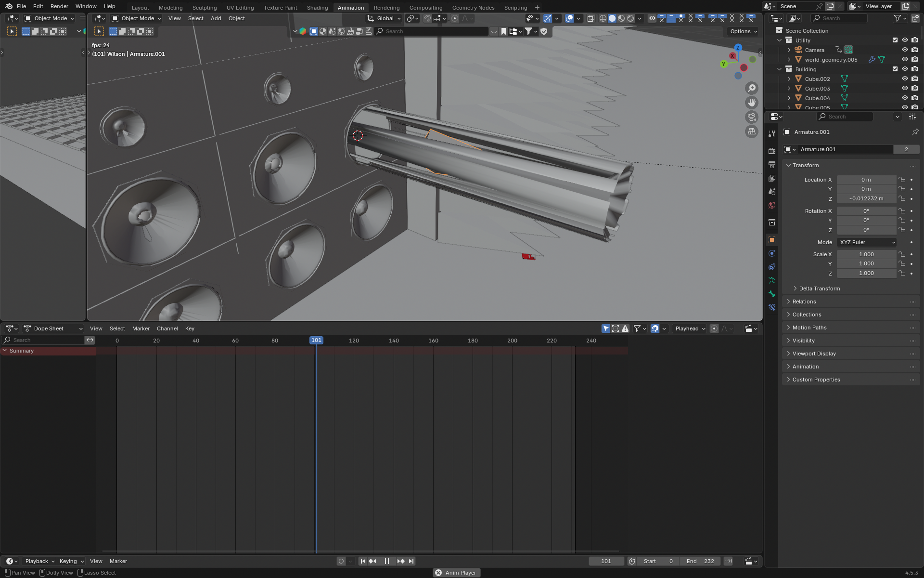Expand the Camera item in outliner
Image resolution: width=924 pixels, height=578 pixels.
pyautogui.click(x=789, y=50)
